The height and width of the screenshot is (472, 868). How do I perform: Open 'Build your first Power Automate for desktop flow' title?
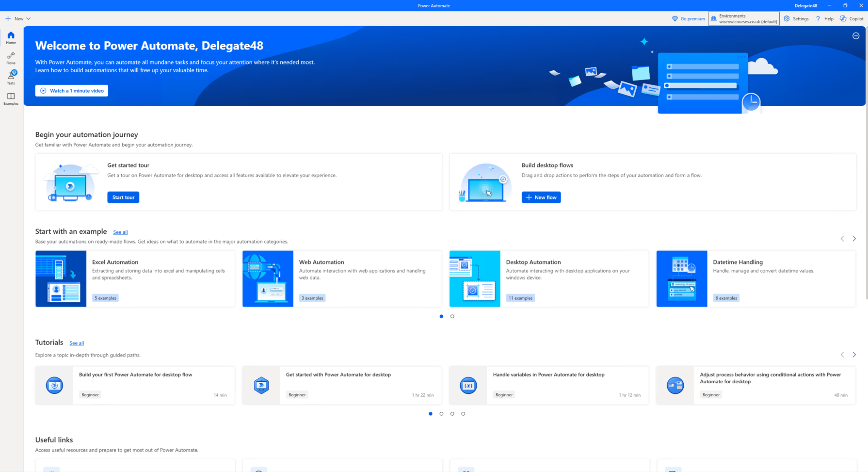tap(136, 374)
